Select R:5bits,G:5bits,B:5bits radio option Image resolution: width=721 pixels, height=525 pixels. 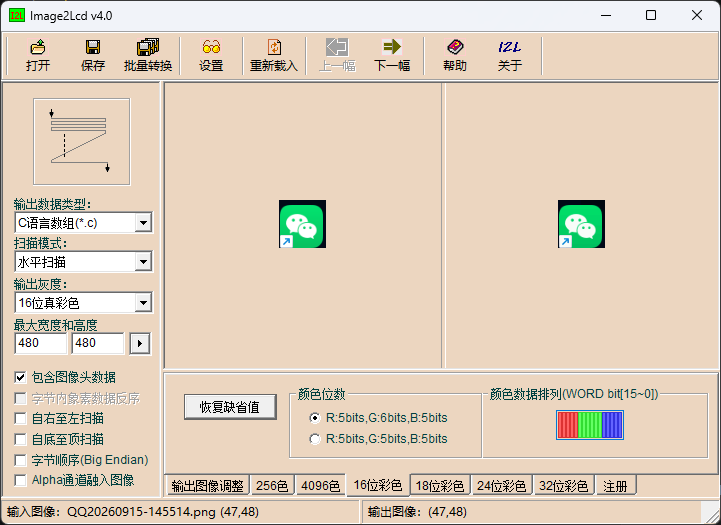point(315,439)
